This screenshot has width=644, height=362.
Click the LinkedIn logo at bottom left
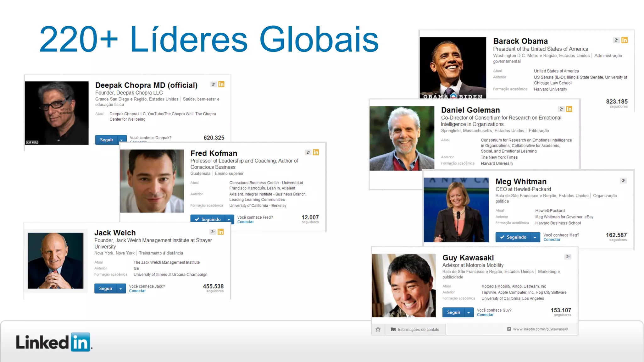click(x=54, y=342)
